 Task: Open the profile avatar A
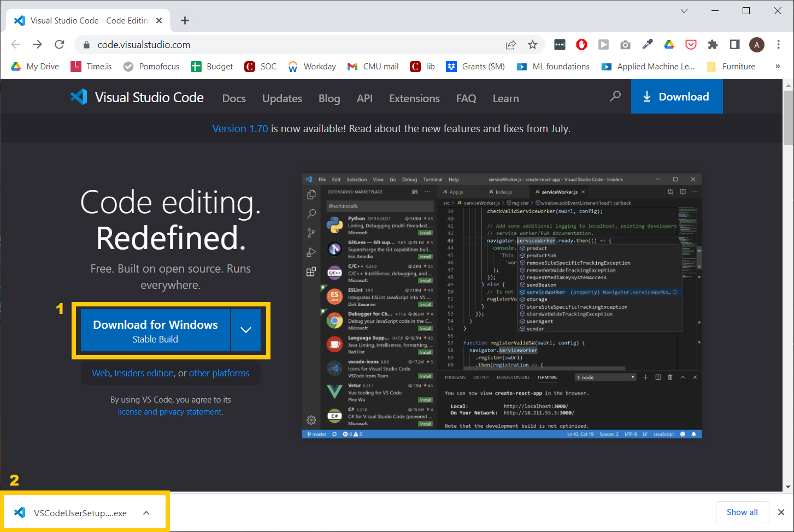[757, 45]
